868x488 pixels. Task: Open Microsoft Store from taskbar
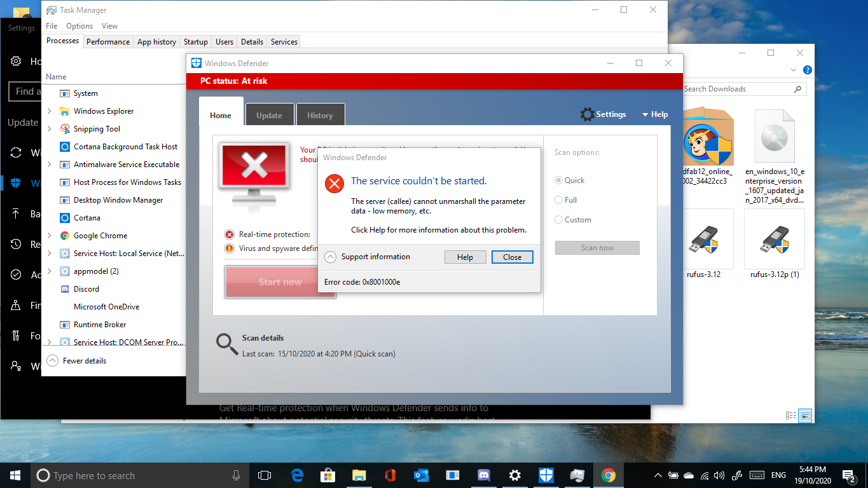point(328,475)
